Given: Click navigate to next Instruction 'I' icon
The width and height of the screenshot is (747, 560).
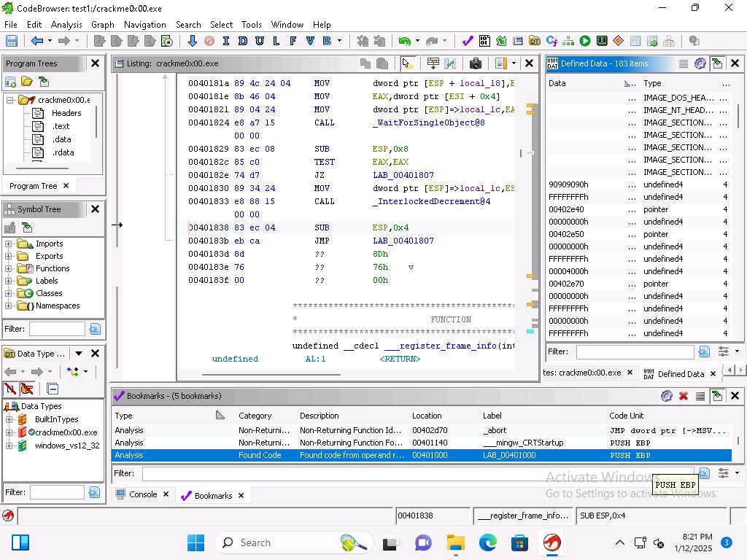Looking at the screenshot, I should coord(226,42).
